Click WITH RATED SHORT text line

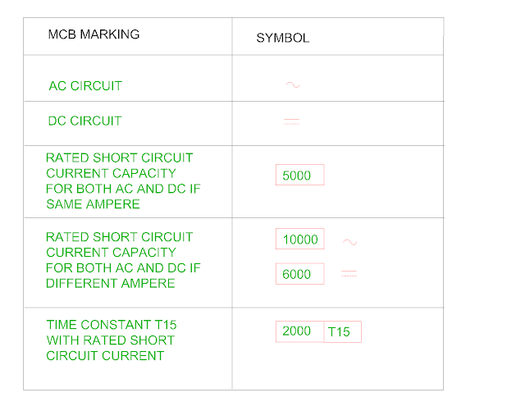pyautogui.click(x=111, y=340)
